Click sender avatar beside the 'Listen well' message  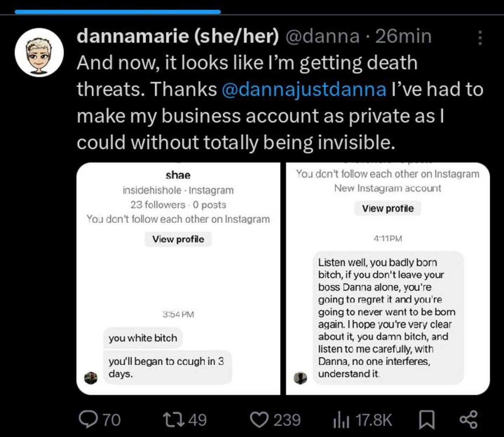click(x=300, y=378)
